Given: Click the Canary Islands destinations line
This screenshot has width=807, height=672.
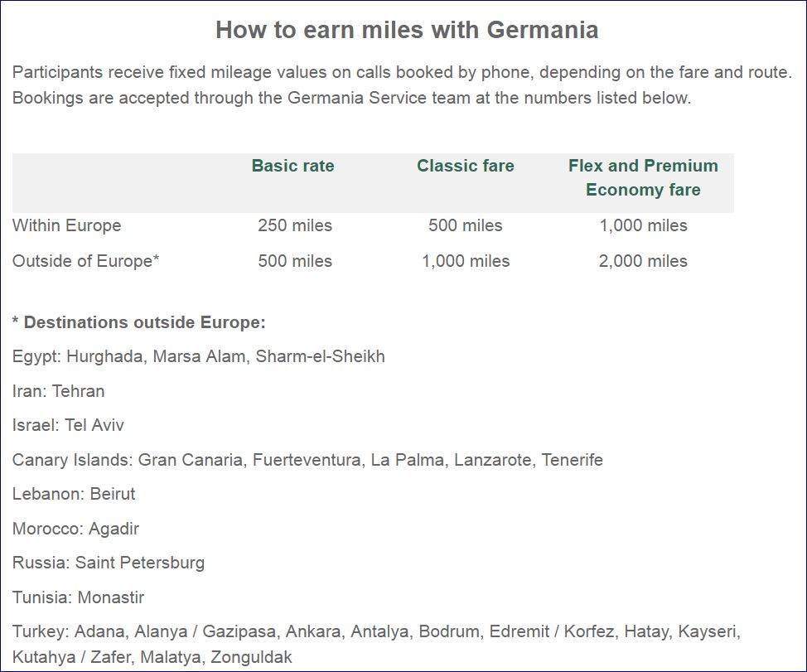Looking at the screenshot, I should [x=307, y=460].
